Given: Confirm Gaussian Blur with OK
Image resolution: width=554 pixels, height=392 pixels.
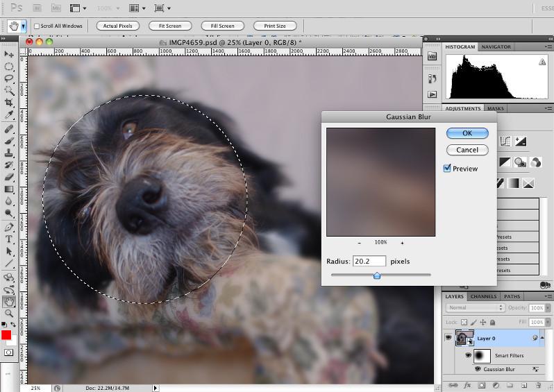Looking at the screenshot, I should (x=467, y=133).
